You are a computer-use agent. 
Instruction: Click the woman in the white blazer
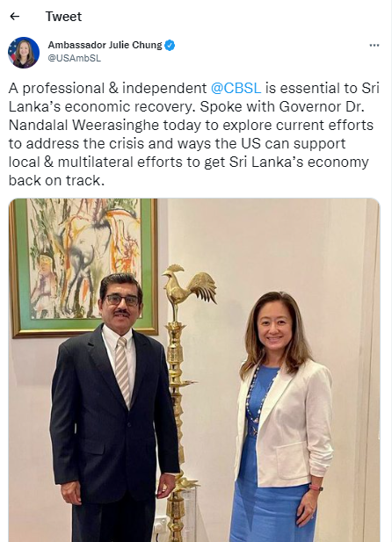click(281, 416)
